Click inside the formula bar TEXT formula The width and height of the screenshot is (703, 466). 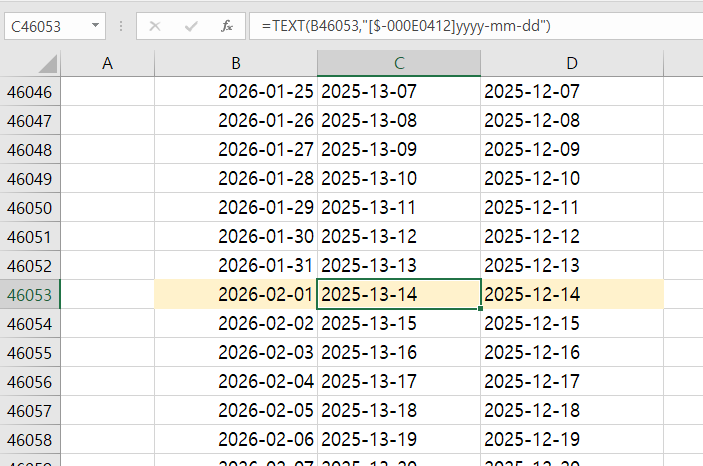click(x=450, y=25)
